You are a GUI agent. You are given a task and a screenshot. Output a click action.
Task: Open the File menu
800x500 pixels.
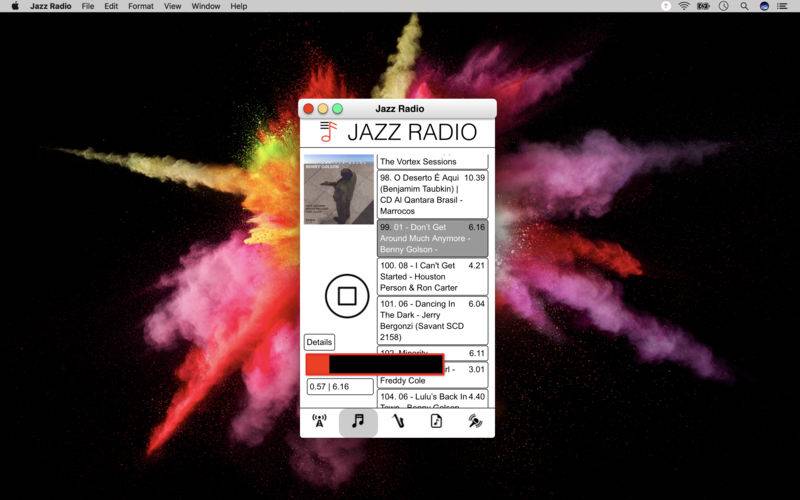[x=88, y=6]
